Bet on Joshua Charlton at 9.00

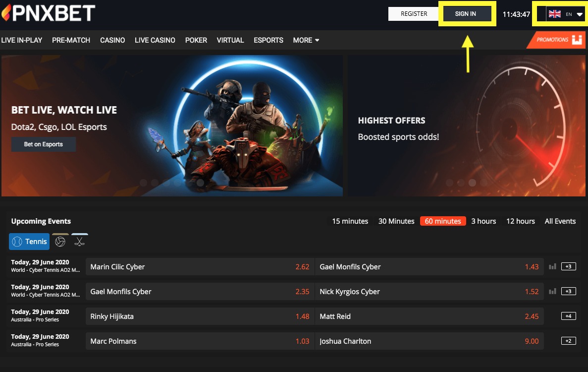point(429,341)
